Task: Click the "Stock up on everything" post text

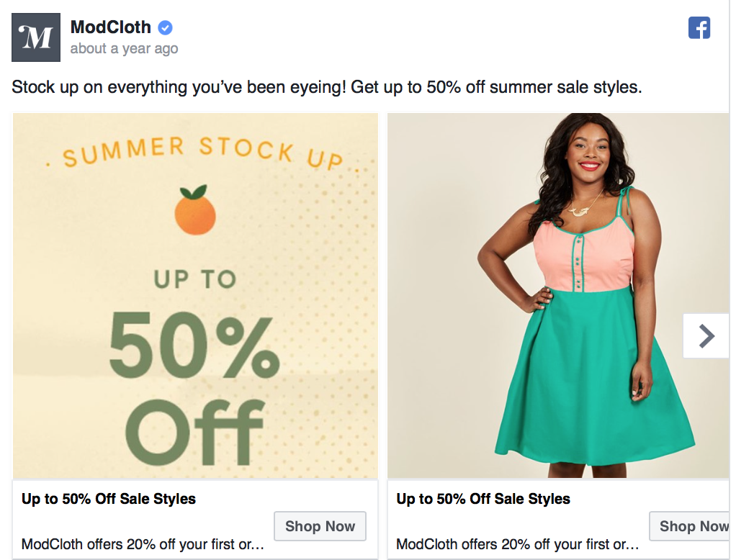Action: pyautogui.click(x=326, y=88)
